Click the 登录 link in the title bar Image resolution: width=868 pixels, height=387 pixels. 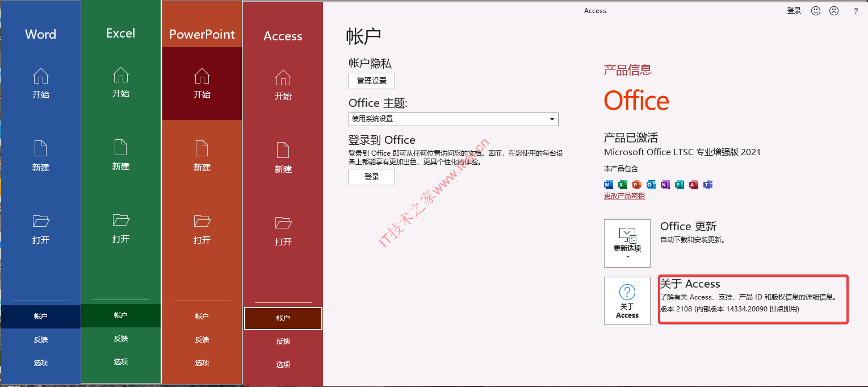[794, 11]
